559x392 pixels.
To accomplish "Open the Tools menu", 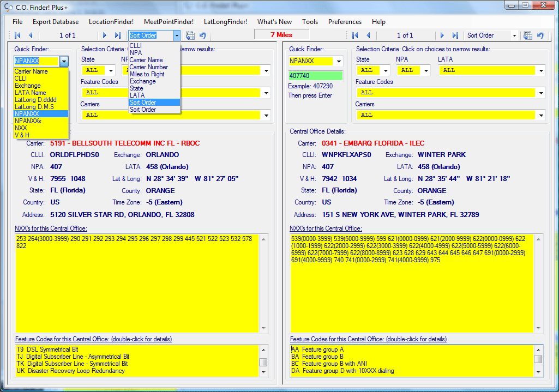I will coord(310,22).
